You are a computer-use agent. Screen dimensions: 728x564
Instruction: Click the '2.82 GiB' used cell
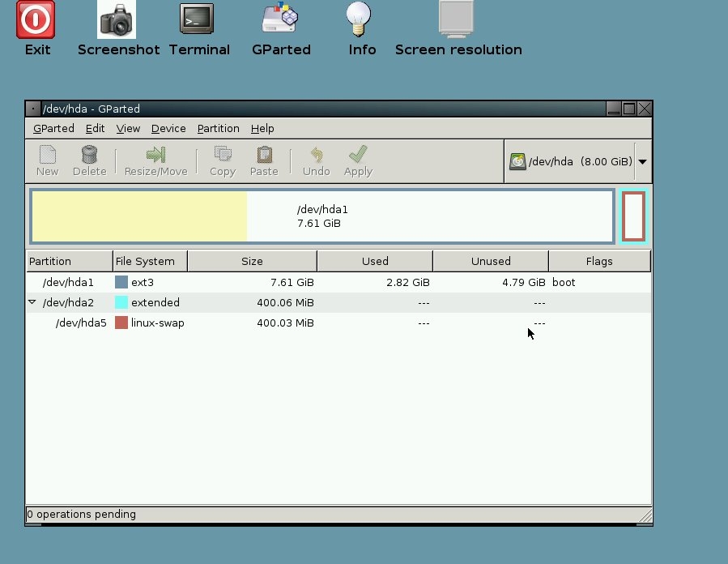(407, 283)
